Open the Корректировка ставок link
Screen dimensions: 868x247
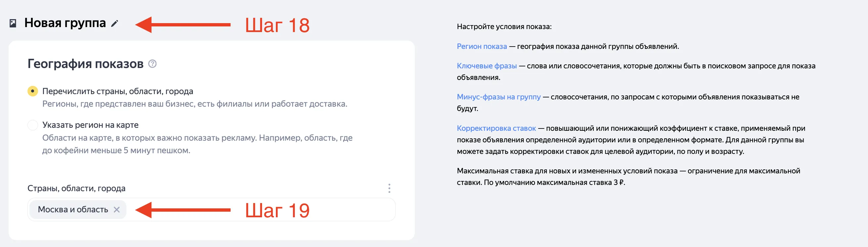(x=496, y=128)
